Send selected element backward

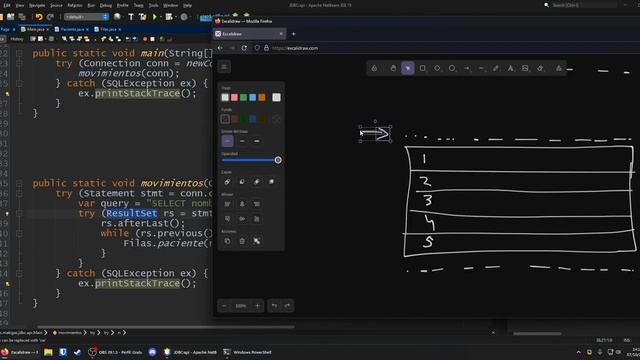pyautogui.click(x=242, y=182)
